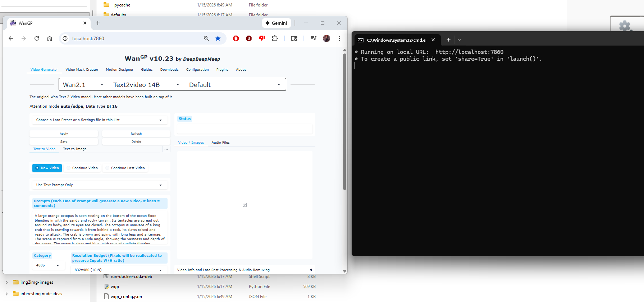Screen dimensions: 644x302
Task: Click the gear settings icon behind terminal
Action: click(x=625, y=25)
